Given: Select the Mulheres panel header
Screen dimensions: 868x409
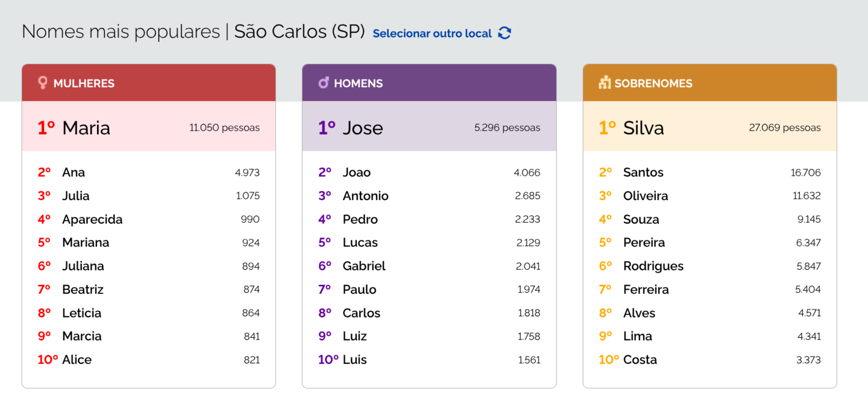Looking at the screenshot, I should 148,83.
